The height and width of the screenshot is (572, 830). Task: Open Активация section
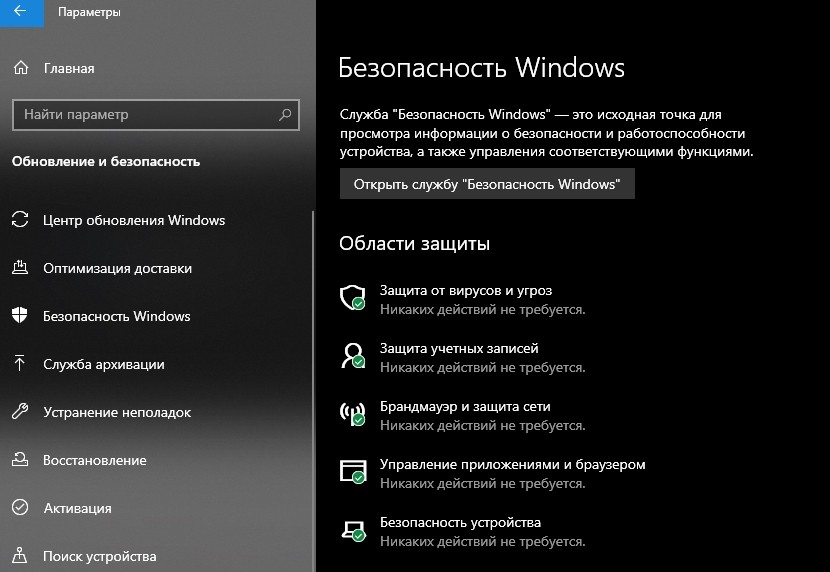pyautogui.click(x=77, y=509)
